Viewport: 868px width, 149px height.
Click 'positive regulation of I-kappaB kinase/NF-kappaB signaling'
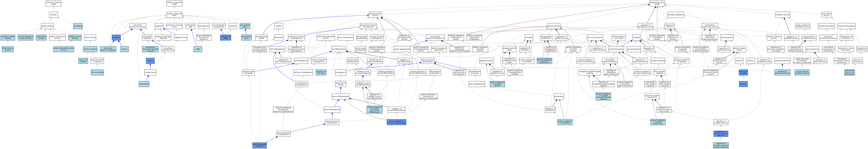pyautogui.click(x=603, y=96)
